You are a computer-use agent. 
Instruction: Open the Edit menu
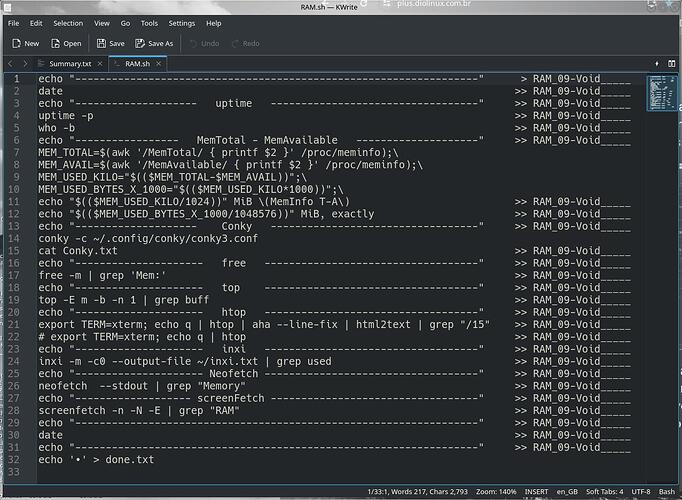tap(36, 23)
